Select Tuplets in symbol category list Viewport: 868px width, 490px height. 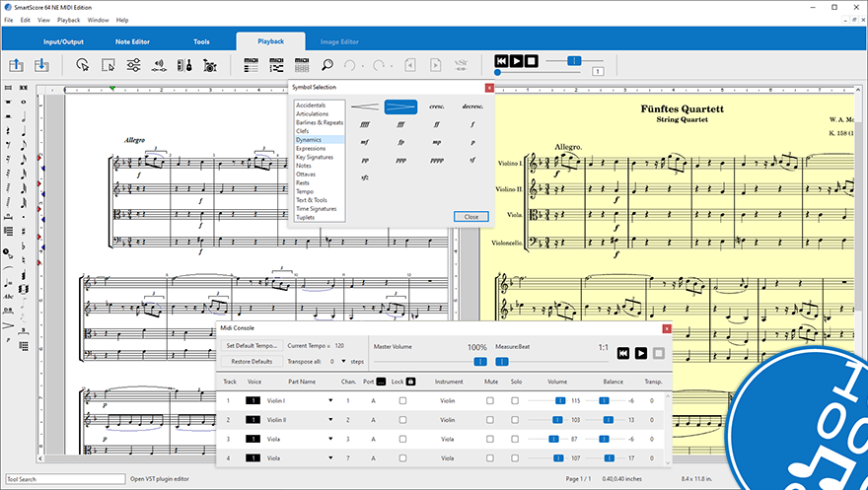(x=305, y=217)
